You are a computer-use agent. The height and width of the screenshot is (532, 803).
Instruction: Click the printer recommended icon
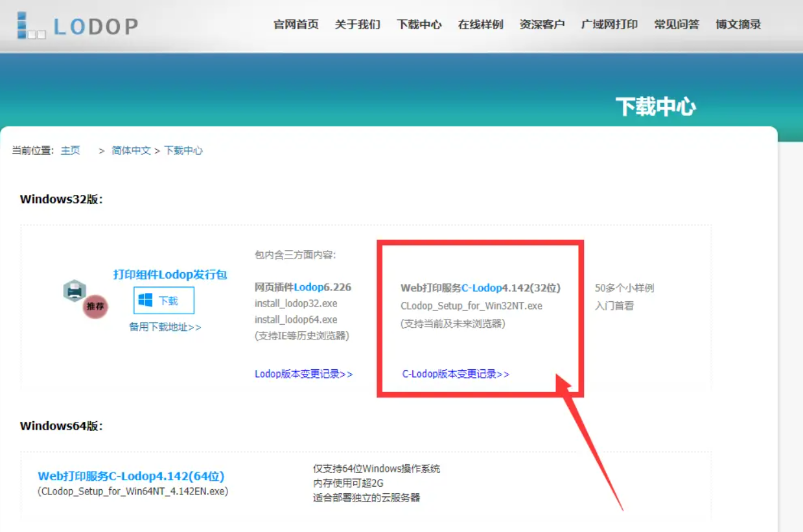pyautogui.click(x=85, y=298)
